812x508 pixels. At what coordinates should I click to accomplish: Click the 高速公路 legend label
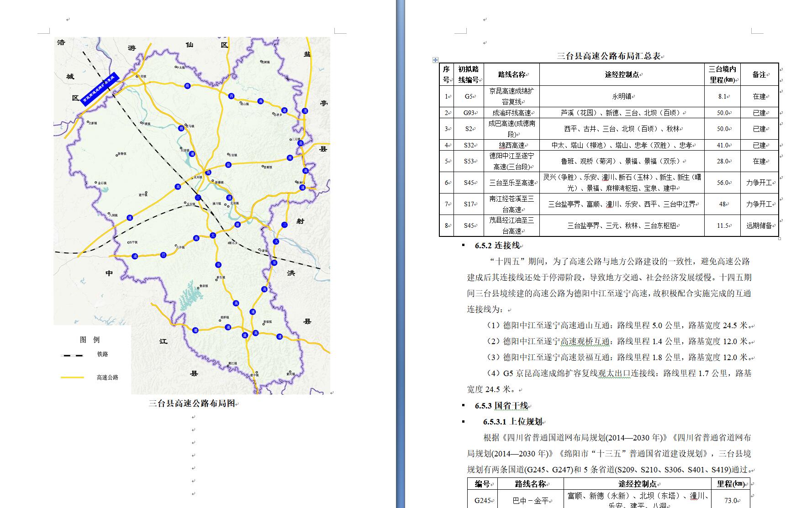pyautogui.click(x=107, y=377)
